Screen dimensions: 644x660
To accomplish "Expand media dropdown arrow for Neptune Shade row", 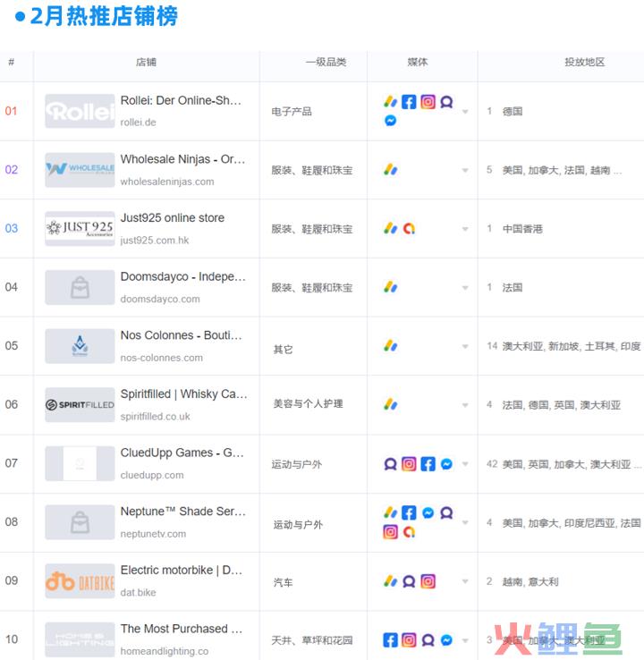I will (465, 522).
